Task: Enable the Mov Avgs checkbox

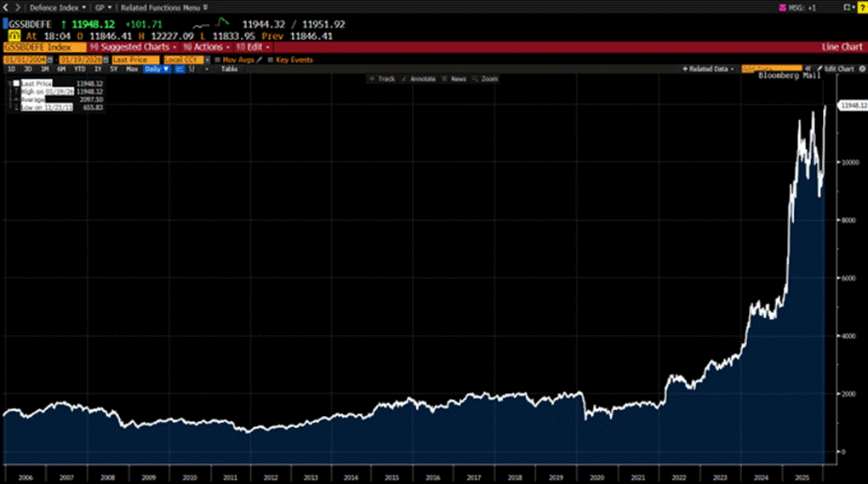Action: click(x=217, y=60)
